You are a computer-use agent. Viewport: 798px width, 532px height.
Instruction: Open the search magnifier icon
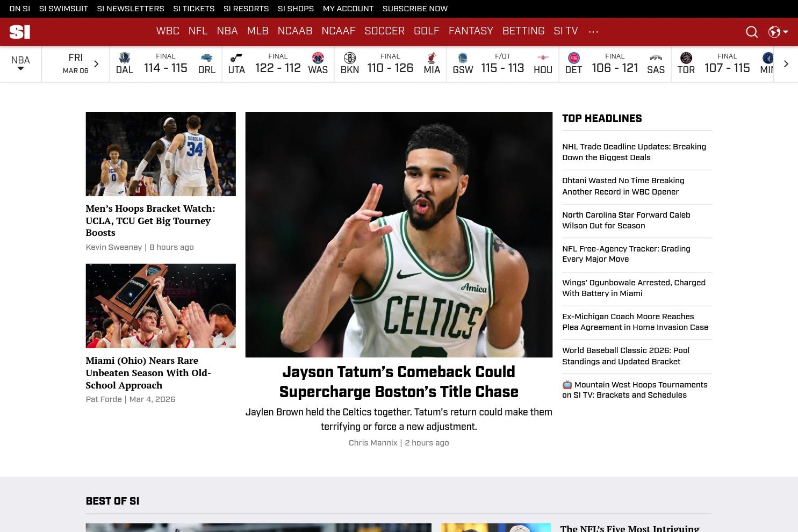(x=752, y=32)
